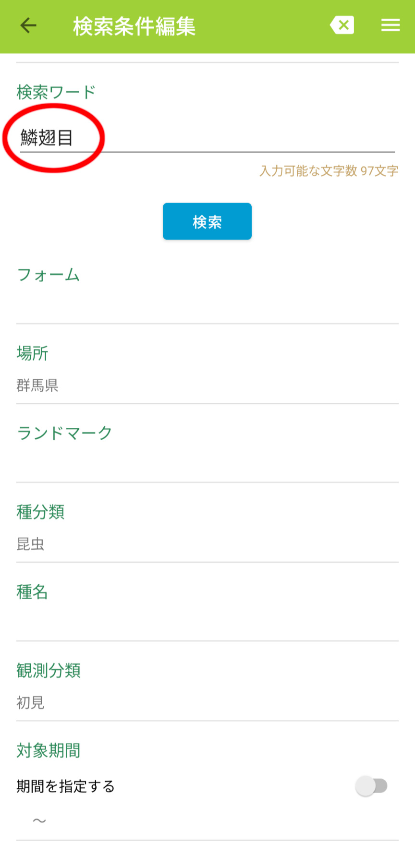Tap the 種名 heading
The width and height of the screenshot is (415, 868).
click(32, 592)
